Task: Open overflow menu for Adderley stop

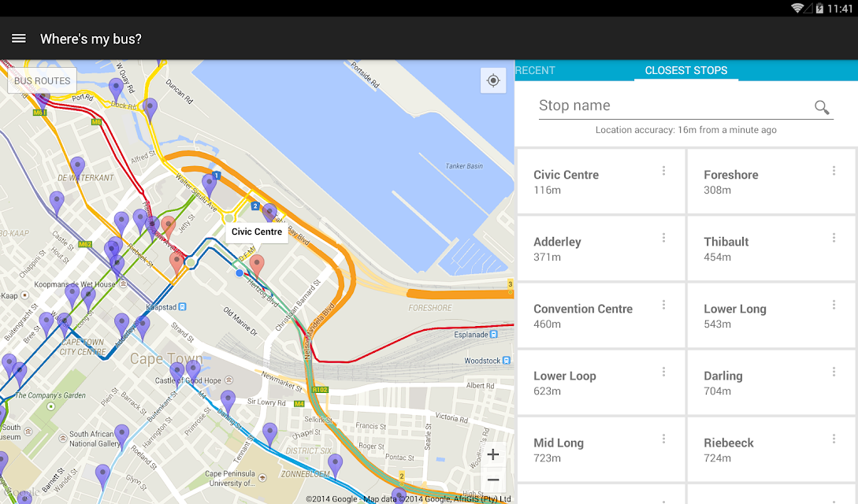Action: tap(663, 238)
